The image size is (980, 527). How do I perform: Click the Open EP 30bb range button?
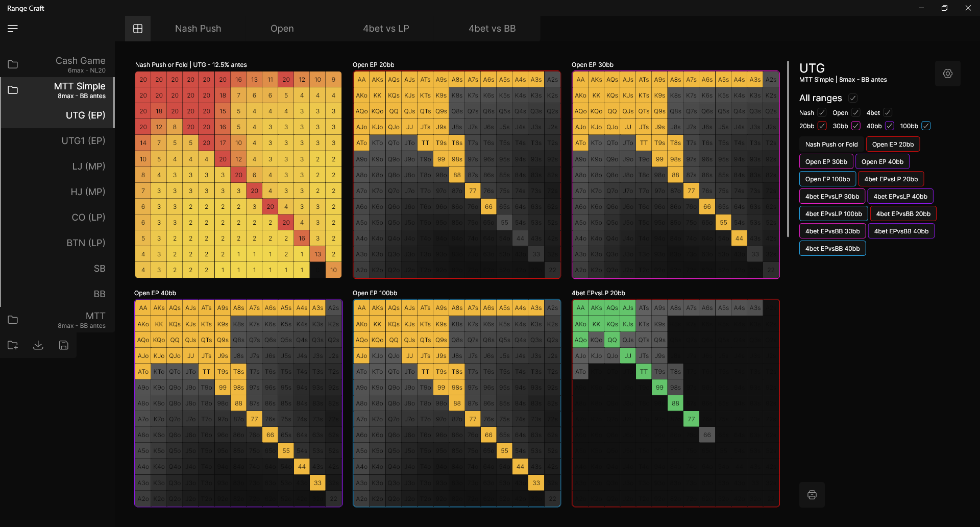point(826,162)
